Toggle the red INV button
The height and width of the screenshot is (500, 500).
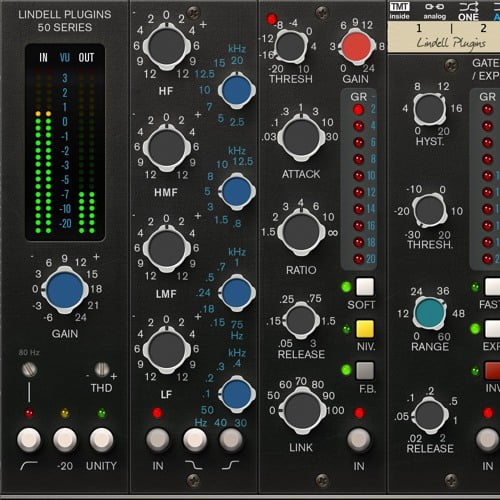492,371
